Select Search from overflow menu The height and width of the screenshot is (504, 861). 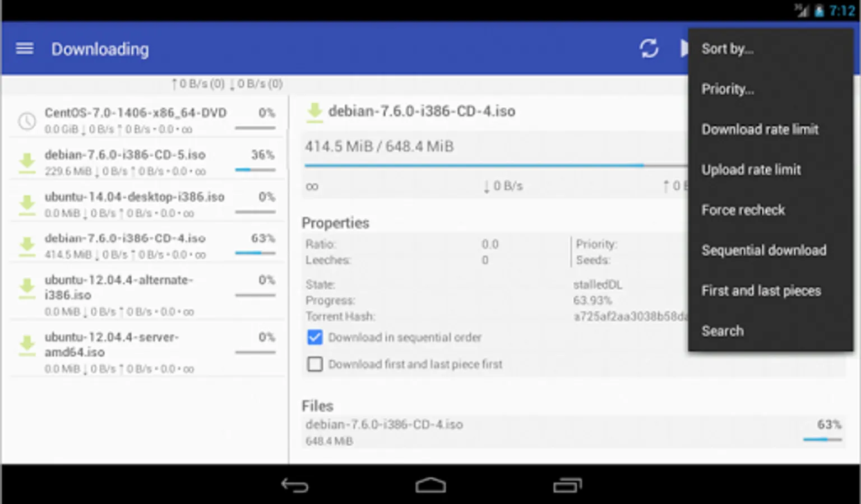pos(771,331)
